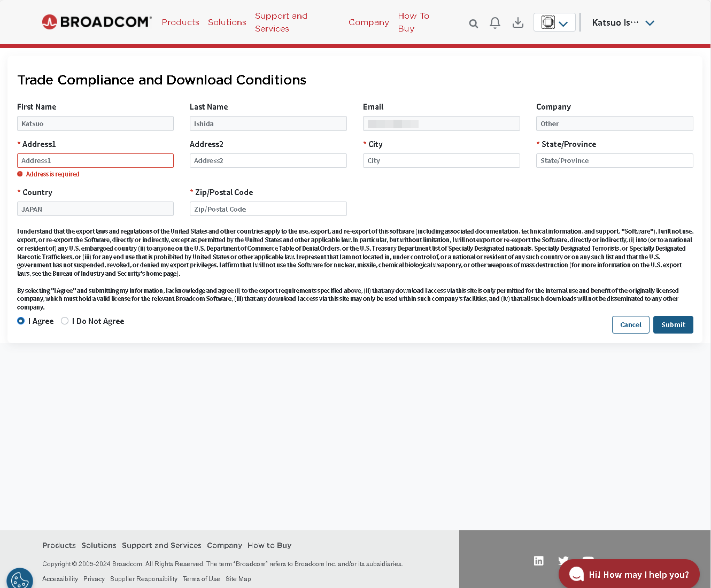Open How To Buy in top navigation
The image size is (711, 588).
click(414, 22)
